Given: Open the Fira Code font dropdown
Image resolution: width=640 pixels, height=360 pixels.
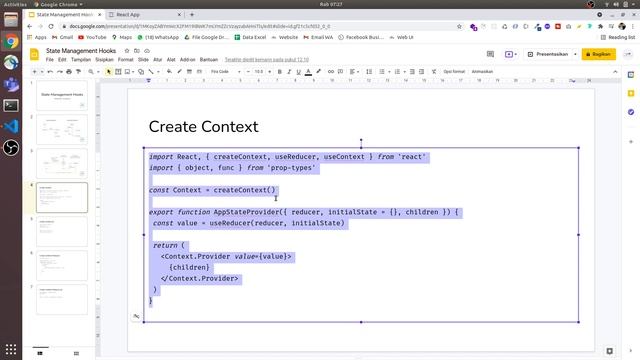Looking at the screenshot, I should pos(225,72).
